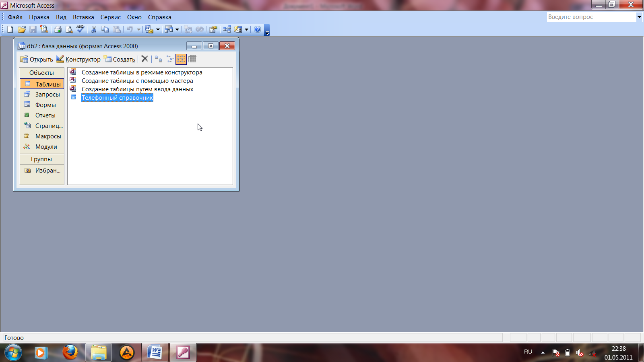The height and width of the screenshot is (362, 644).
Task: Click the File Search toolbar icon
Action: 44,29
